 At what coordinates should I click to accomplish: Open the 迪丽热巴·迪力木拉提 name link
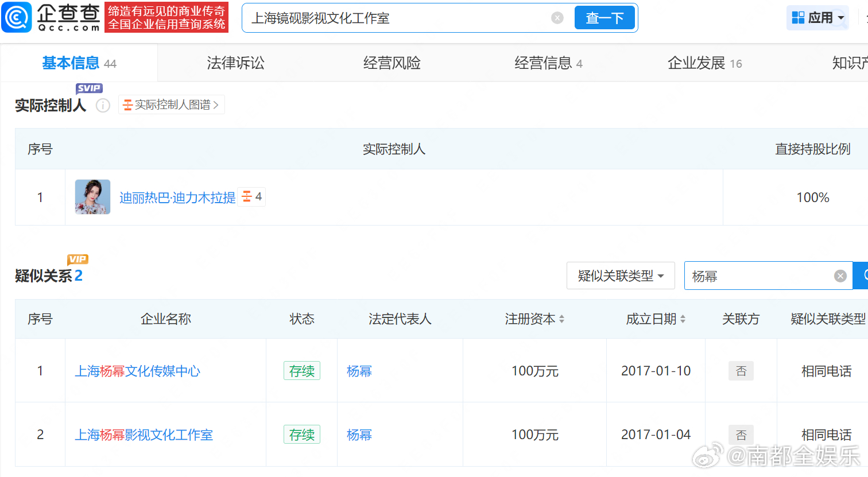click(x=177, y=198)
